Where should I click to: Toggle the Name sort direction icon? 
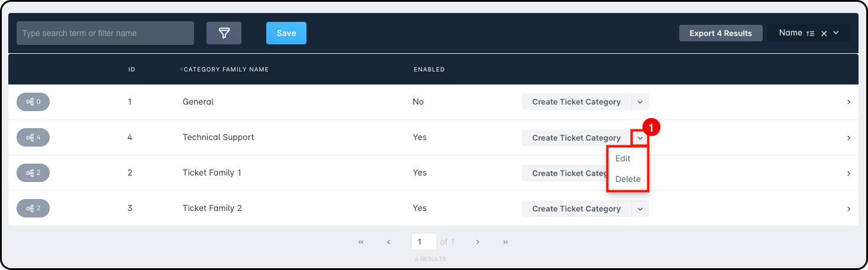[x=810, y=34]
